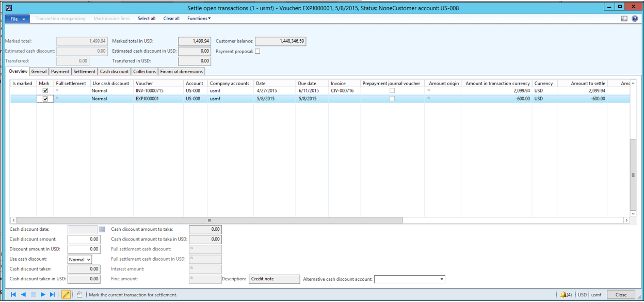Go to the next record arrow
Screen dimensions: 644x302
[x=43, y=295]
